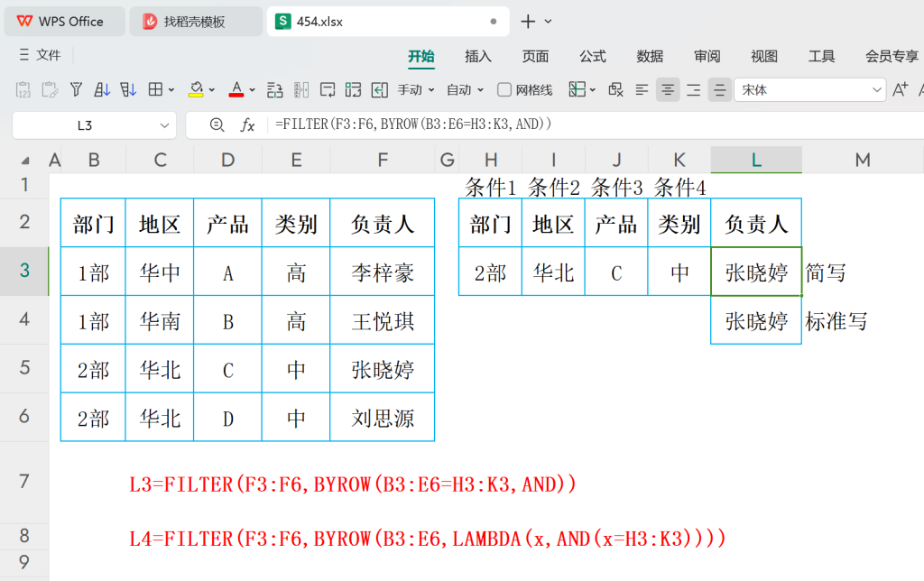Click the filter funnel icon
This screenshot has height=581, width=924.
[x=76, y=89]
